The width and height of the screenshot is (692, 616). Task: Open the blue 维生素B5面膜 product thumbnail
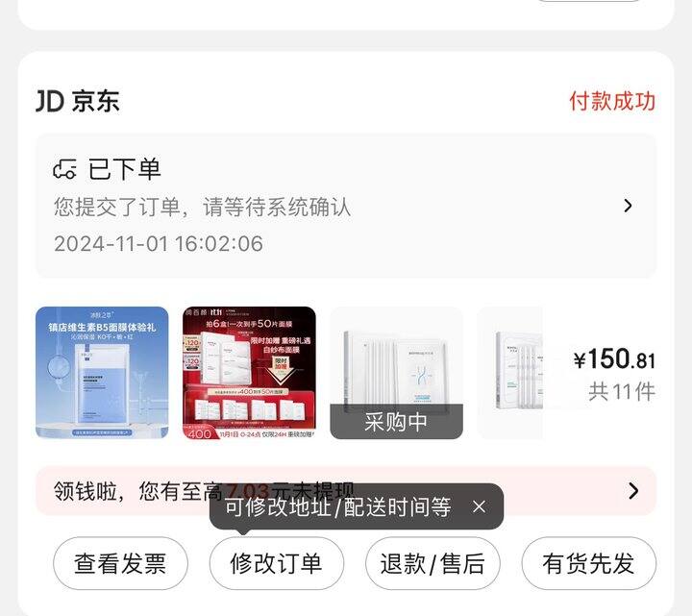pos(102,373)
